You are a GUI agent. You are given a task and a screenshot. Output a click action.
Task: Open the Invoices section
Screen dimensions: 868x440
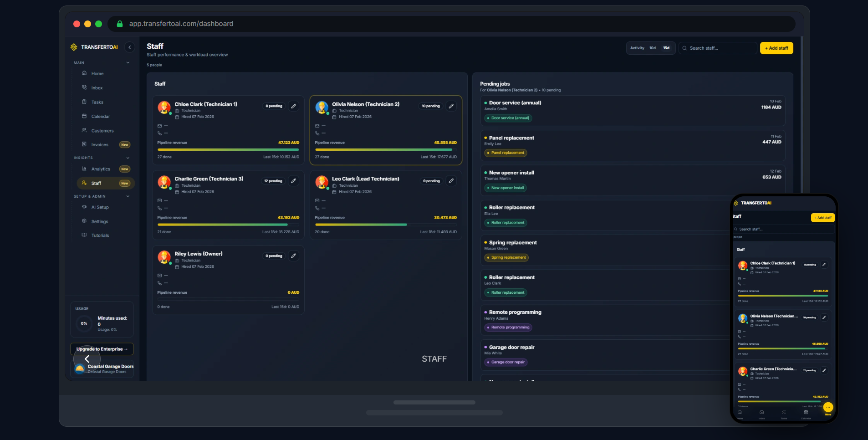click(98, 145)
